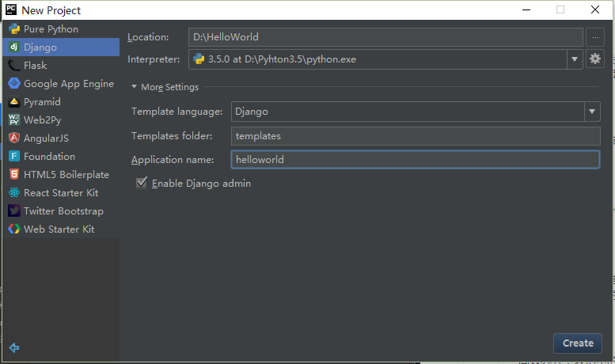Choose the Flask project type

(61, 66)
